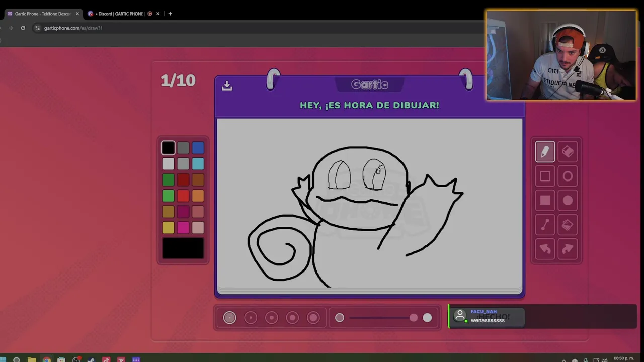The height and width of the screenshot is (362, 644).
Task: Pick the light blue color swatch
Action: (x=198, y=164)
